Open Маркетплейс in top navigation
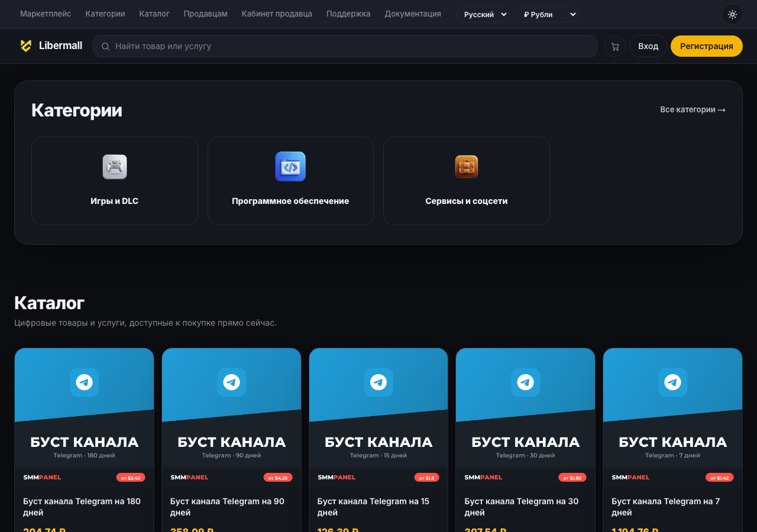757x532 pixels. point(46,14)
